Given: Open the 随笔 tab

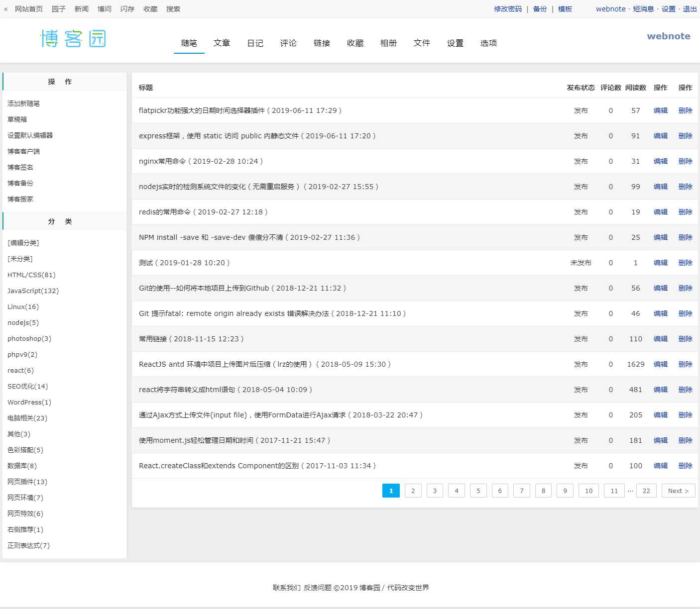Looking at the screenshot, I should [189, 43].
